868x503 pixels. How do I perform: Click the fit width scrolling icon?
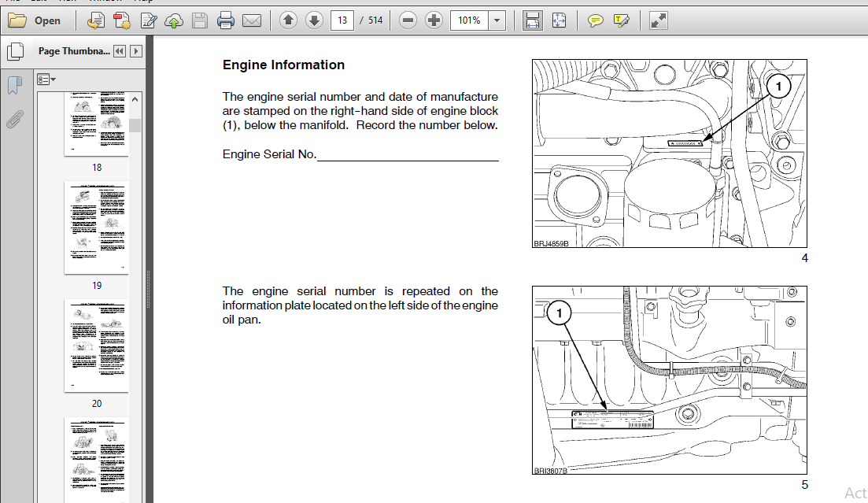[532, 20]
